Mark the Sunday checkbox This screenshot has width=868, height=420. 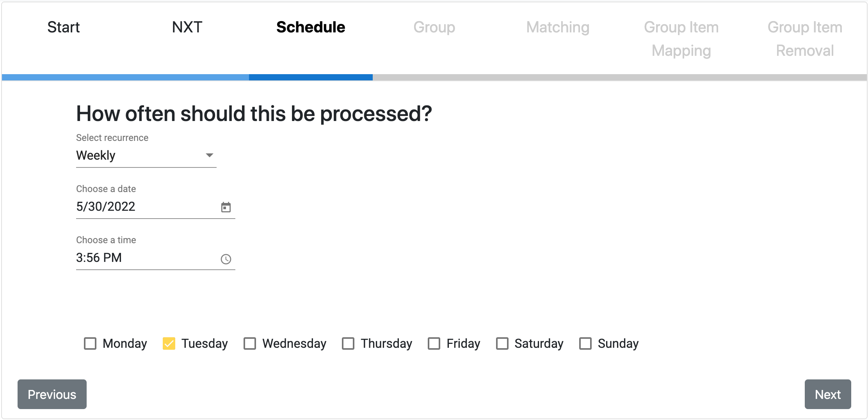(585, 343)
